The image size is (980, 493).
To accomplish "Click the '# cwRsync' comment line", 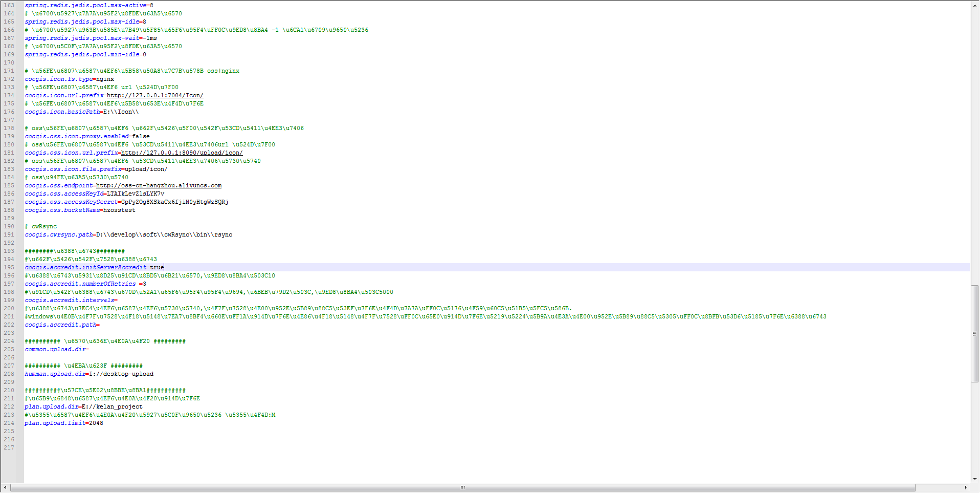I will pyautogui.click(x=41, y=226).
